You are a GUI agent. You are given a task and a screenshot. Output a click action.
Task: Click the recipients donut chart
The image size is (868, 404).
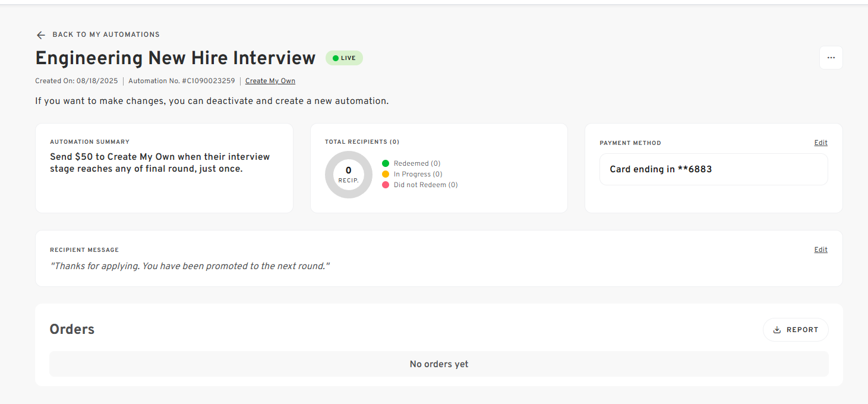pos(349,175)
